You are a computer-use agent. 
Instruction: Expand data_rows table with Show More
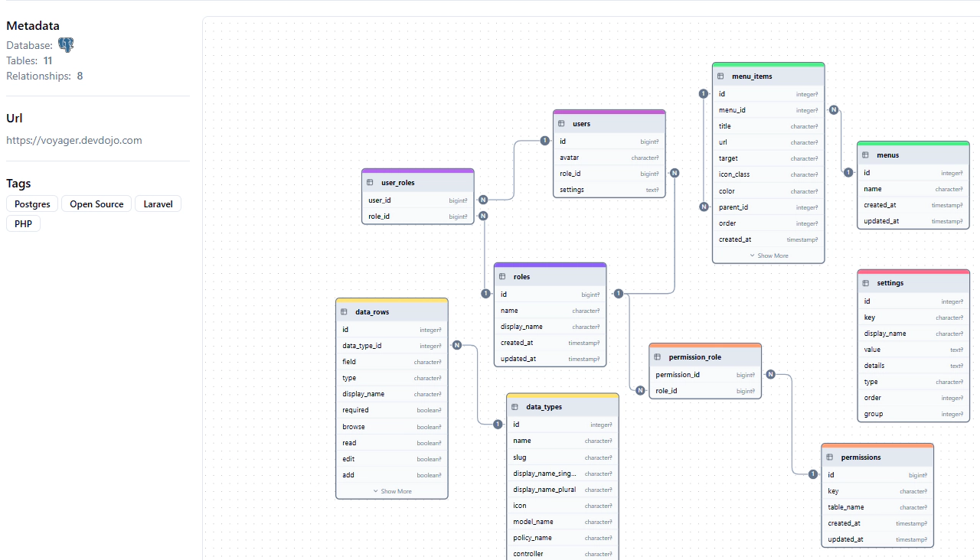(391, 491)
